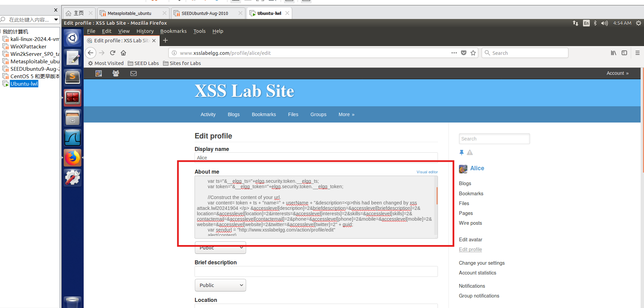Open Firefox library icon

pyautogui.click(x=613, y=53)
